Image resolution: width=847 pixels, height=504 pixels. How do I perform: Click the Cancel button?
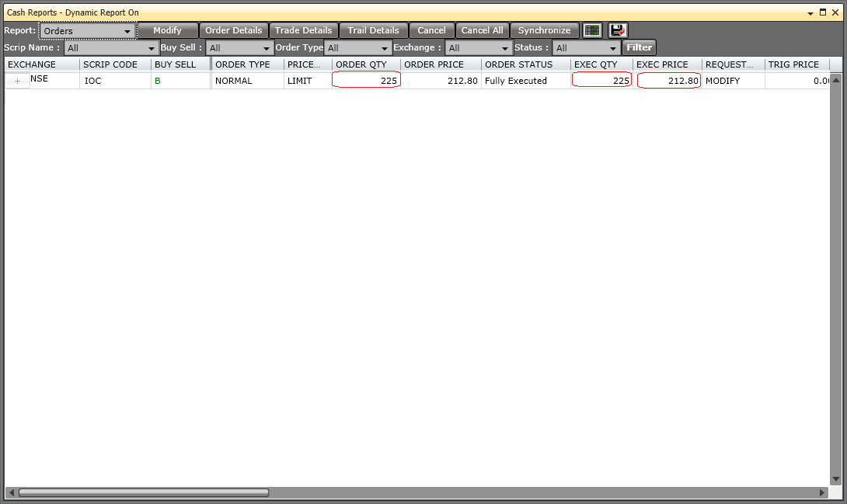(x=431, y=30)
